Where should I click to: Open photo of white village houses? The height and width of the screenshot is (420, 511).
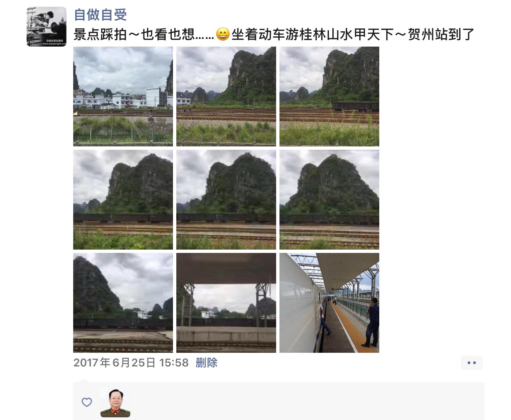[x=123, y=97]
